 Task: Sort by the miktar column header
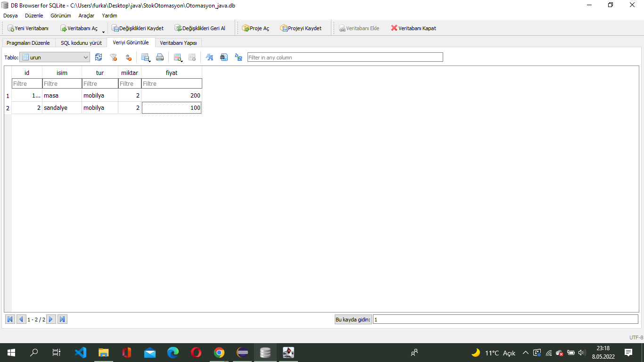point(130,73)
